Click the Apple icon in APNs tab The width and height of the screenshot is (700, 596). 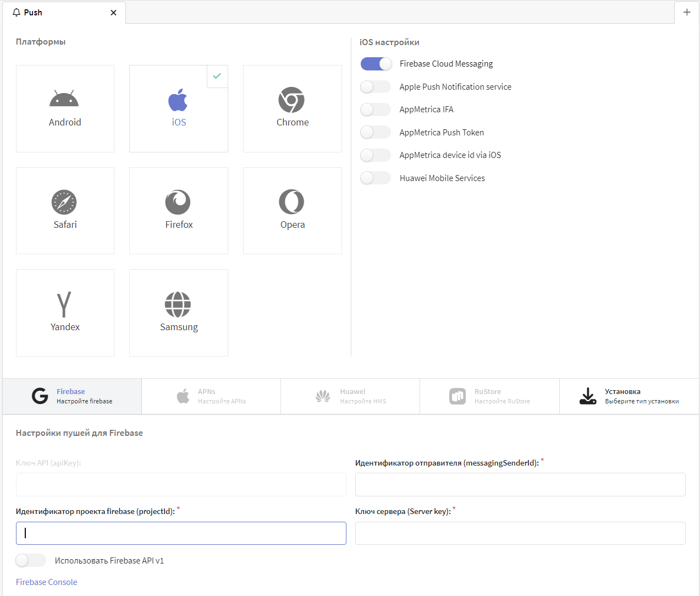[183, 396]
